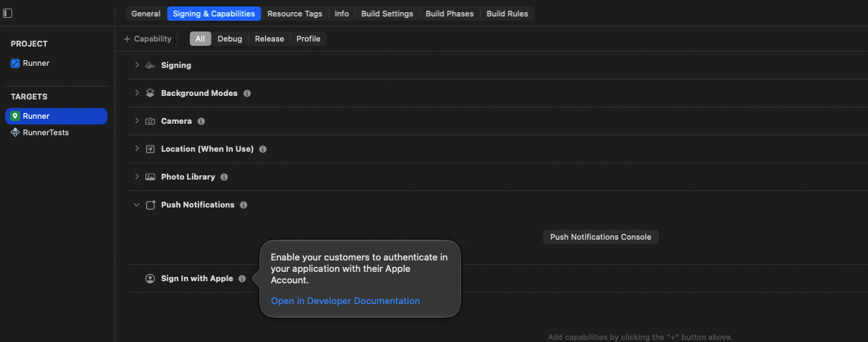868x342 pixels.
Task: Toggle the sidebar panel icon
Action: tap(8, 14)
